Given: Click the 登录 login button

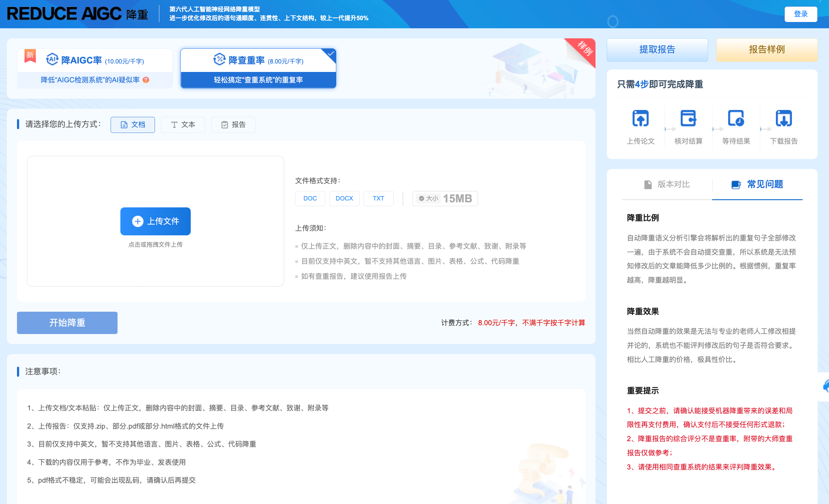Looking at the screenshot, I should pyautogui.click(x=800, y=14).
